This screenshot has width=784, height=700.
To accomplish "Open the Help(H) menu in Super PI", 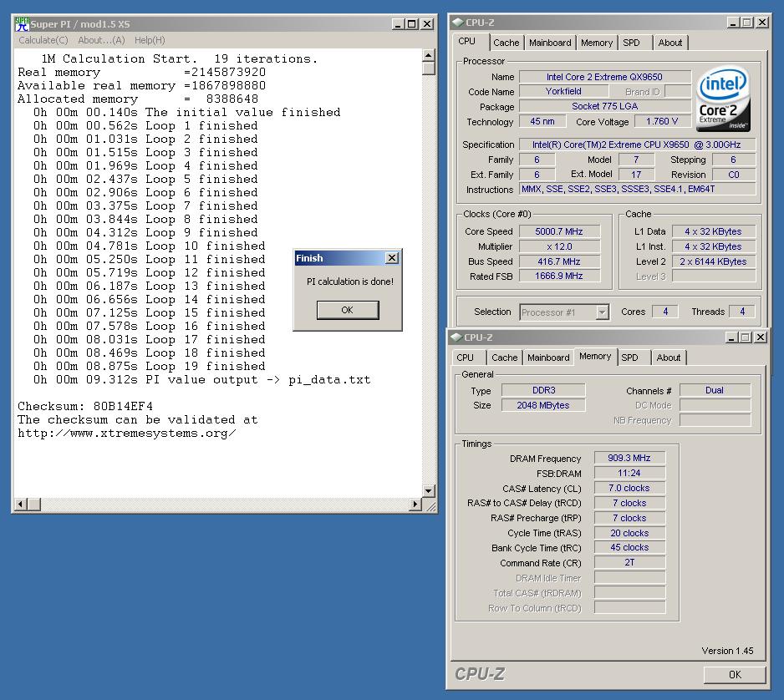I will click(150, 40).
